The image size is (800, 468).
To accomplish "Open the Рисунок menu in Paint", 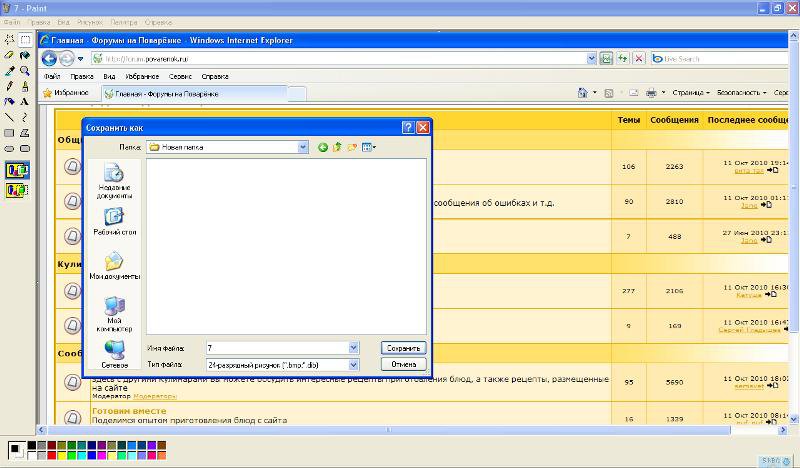I will click(x=91, y=21).
